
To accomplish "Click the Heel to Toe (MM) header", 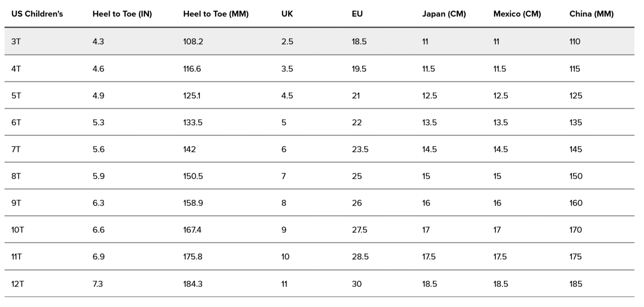I will (x=216, y=14).
